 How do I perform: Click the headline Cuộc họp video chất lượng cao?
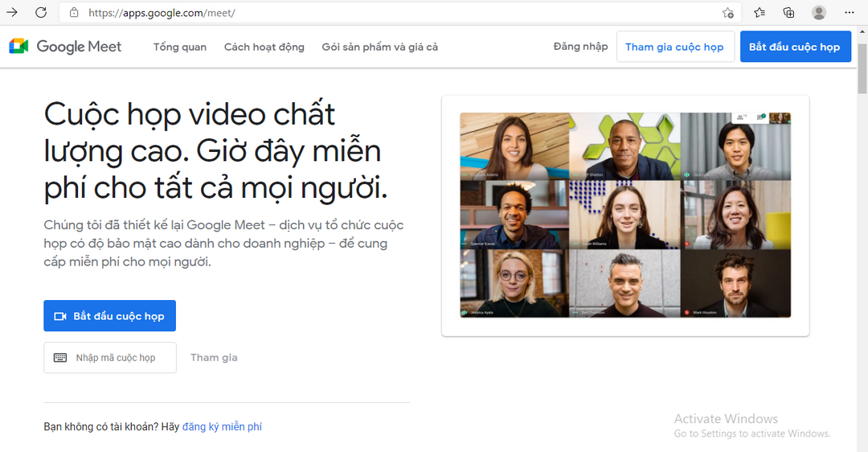point(216,150)
